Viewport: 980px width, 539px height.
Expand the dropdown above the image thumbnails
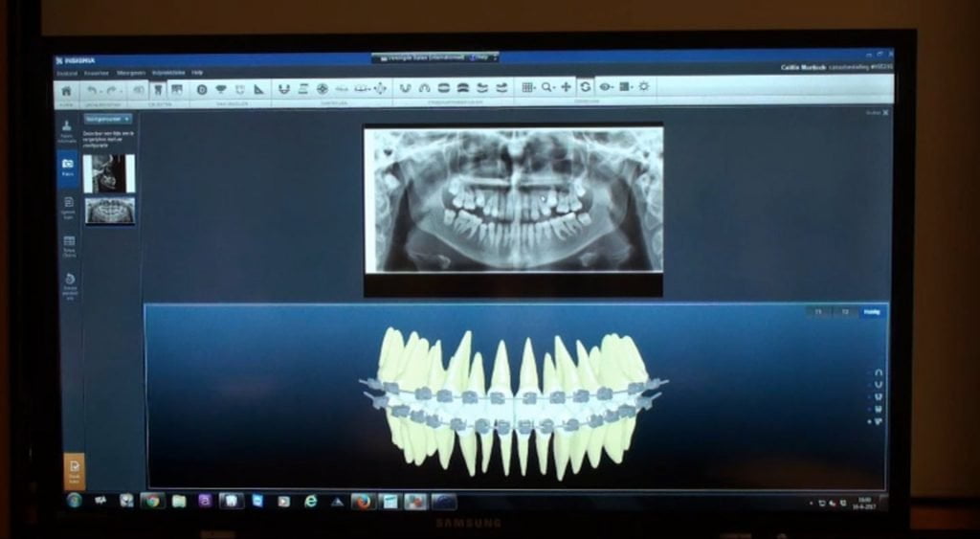[x=107, y=119]
